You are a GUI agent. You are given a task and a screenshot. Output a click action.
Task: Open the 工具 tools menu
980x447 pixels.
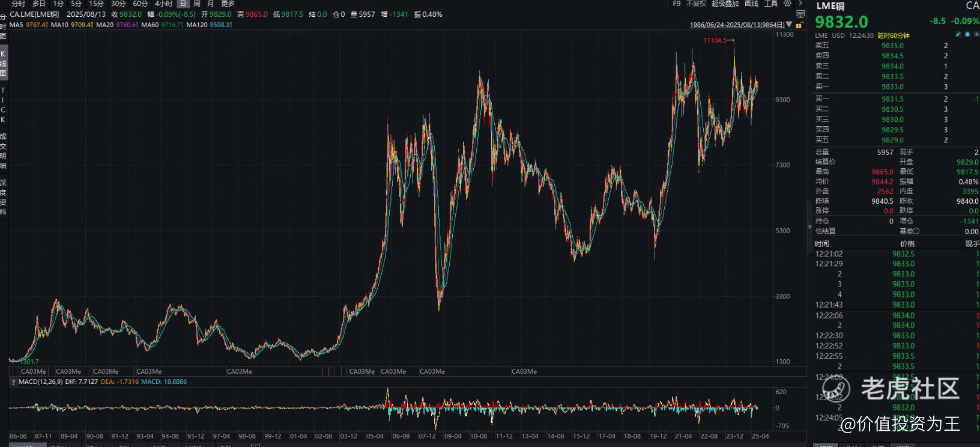pyautogui.click(x=771, y=4)
